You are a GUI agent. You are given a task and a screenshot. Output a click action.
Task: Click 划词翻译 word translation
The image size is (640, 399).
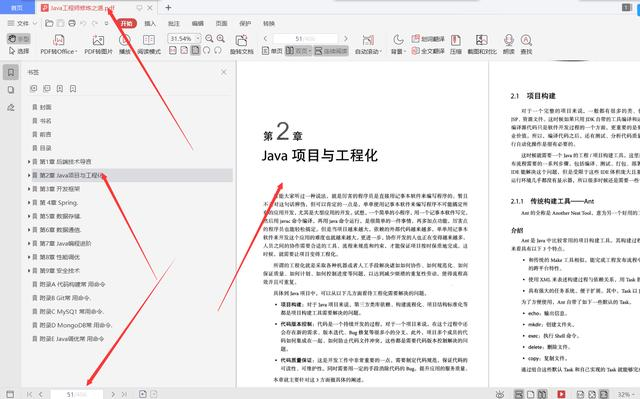[428, 39]
